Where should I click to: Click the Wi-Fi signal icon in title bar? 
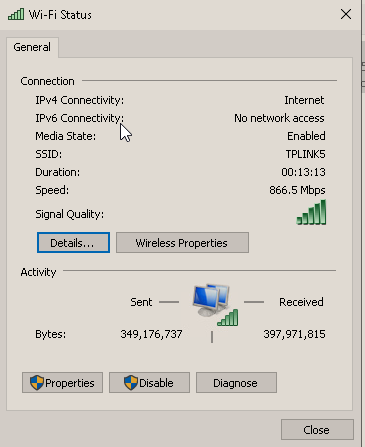(x=16, y=14)
